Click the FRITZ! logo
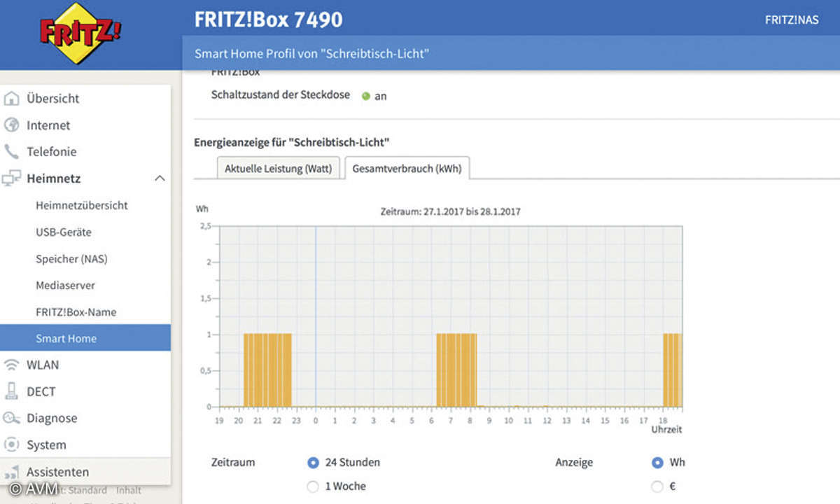 click(x=79, y=34)
